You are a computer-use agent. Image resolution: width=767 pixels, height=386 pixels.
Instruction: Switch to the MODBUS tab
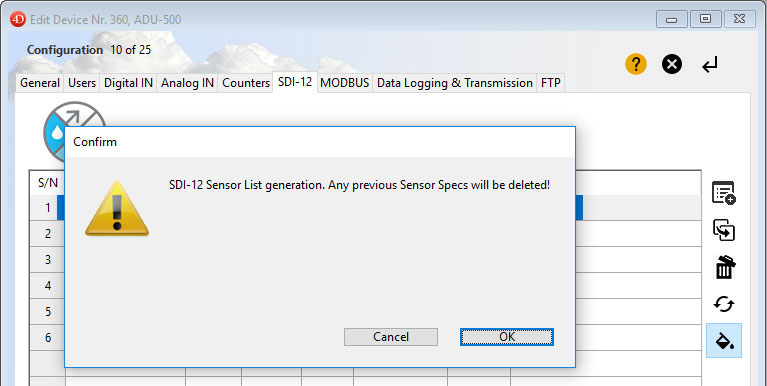[344, 83]
